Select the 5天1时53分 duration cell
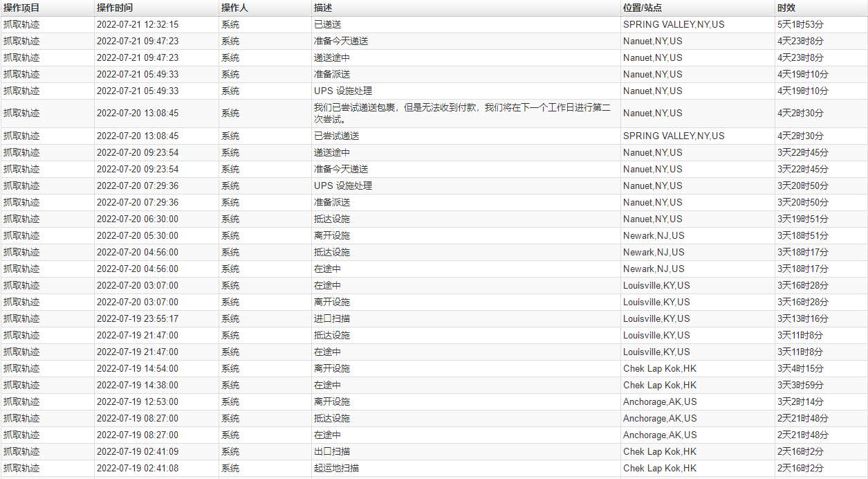The image size is (868, 479). 800,24
